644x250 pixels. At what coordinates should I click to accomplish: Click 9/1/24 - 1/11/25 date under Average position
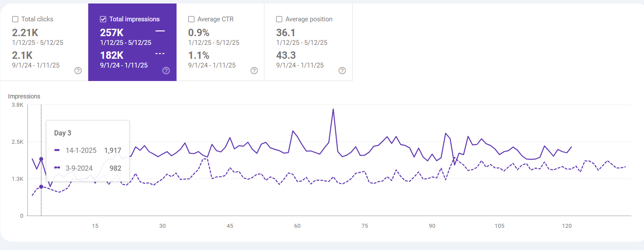(x=300, y=65)
